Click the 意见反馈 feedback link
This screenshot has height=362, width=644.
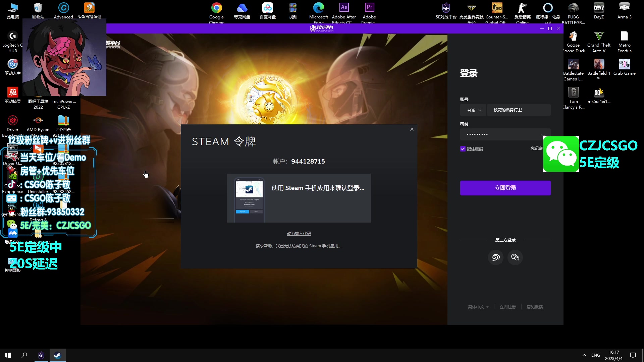(x=534, y=307)
